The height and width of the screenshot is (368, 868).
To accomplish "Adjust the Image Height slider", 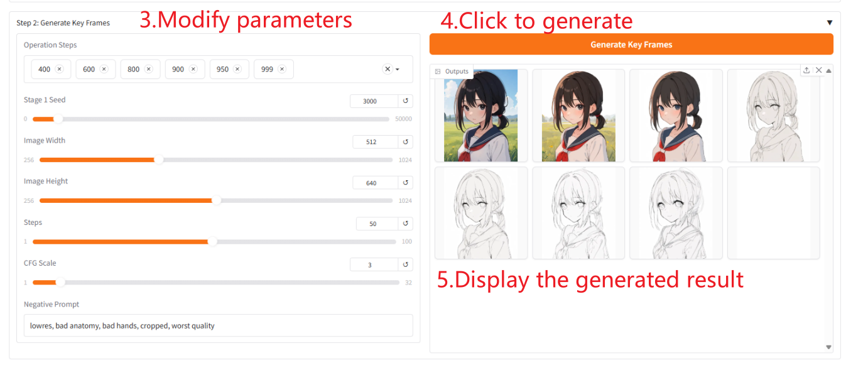I will (x=216, y=201).
